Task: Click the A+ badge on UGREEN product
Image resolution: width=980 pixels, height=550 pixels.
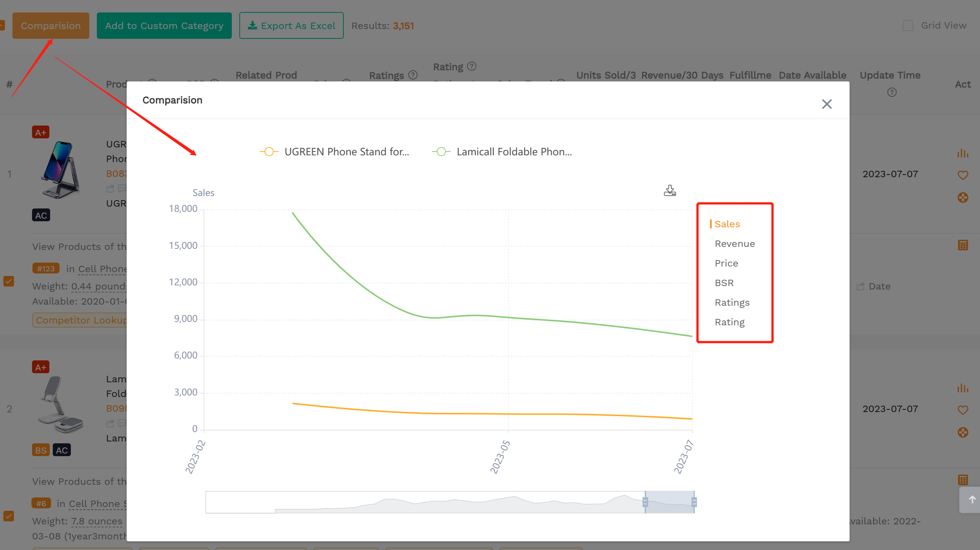Action: coord(41,132)
